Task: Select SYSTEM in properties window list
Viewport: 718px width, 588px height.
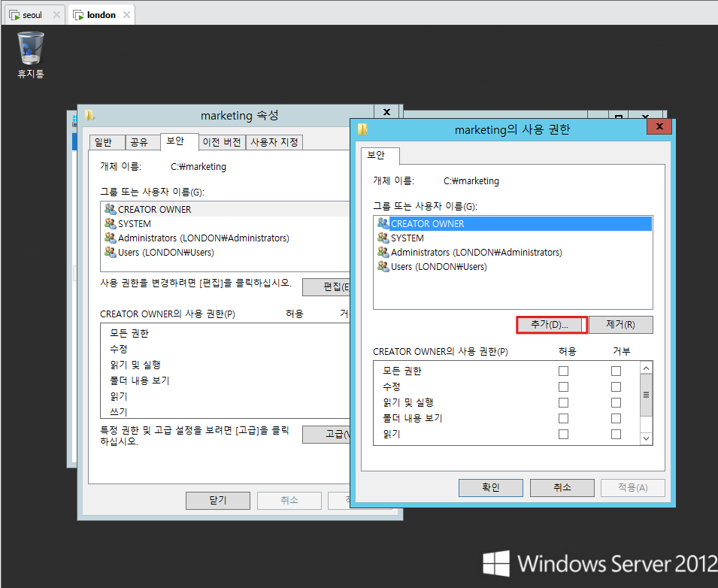Action: tap(226, 224)
